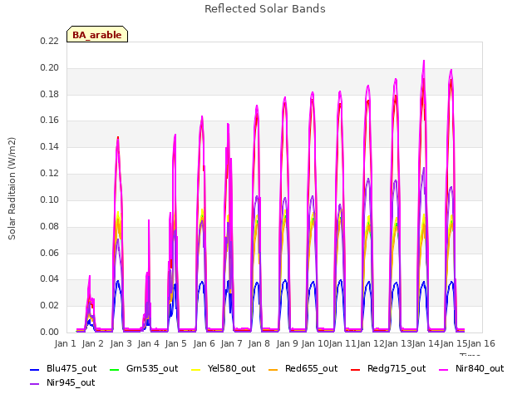Click the Jan 14 x-axis label
Screen dimensions: 532x399
click(x=426, y=343)
